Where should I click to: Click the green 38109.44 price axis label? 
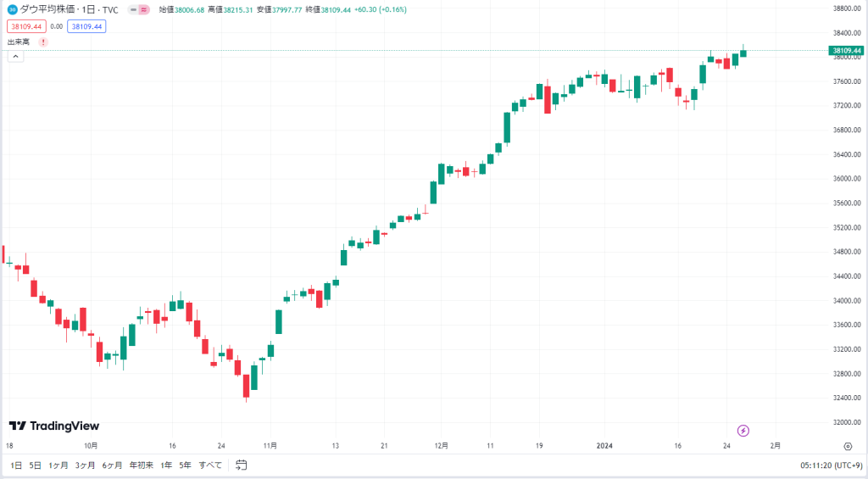pyautogui.click(x=847, y=51)
